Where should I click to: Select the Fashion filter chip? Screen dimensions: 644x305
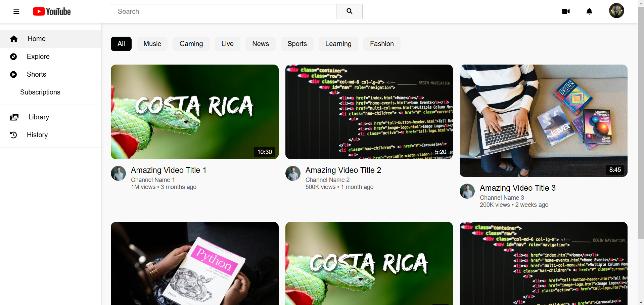pos(382,44)
